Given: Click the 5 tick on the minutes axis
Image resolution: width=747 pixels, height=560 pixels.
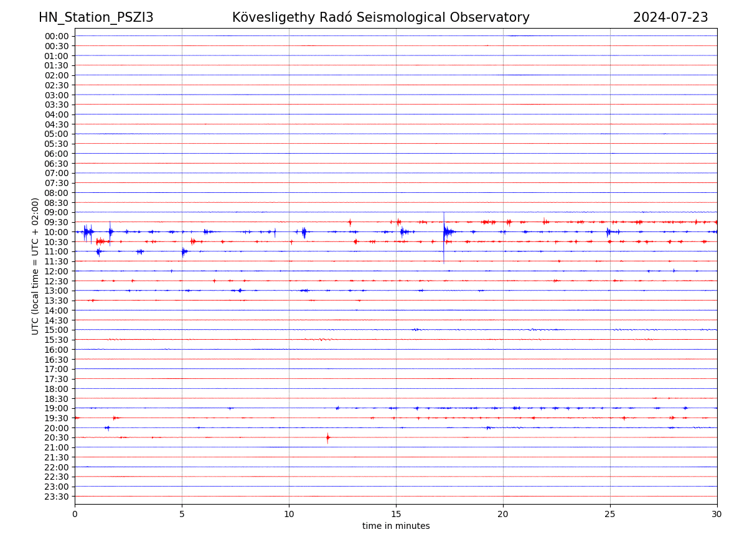Looking at the screenshot, I should 182,515.
